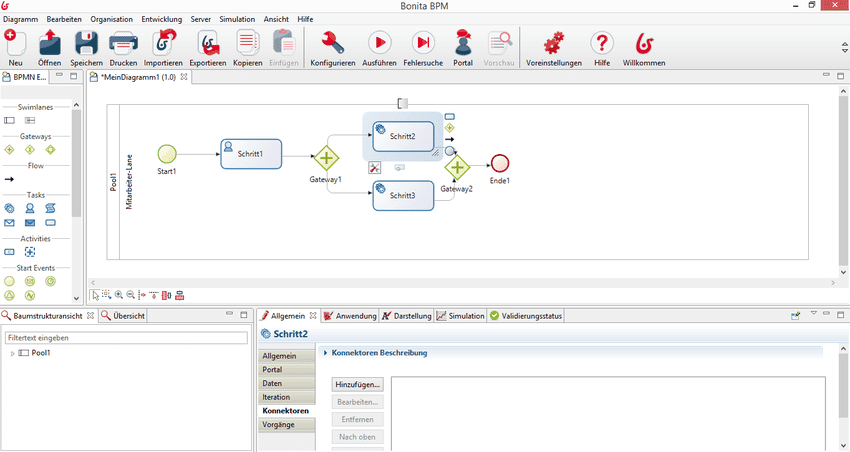The image size is (850, 452).
Task: Select the Iteration side tab
Action: pyautogui.click(x=286, y=397)
